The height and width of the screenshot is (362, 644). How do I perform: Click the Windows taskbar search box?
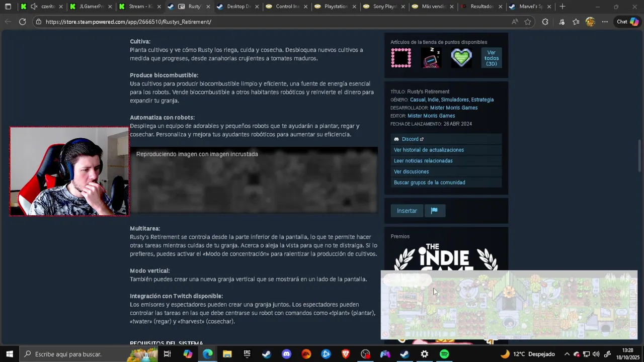tap(89, 354)
